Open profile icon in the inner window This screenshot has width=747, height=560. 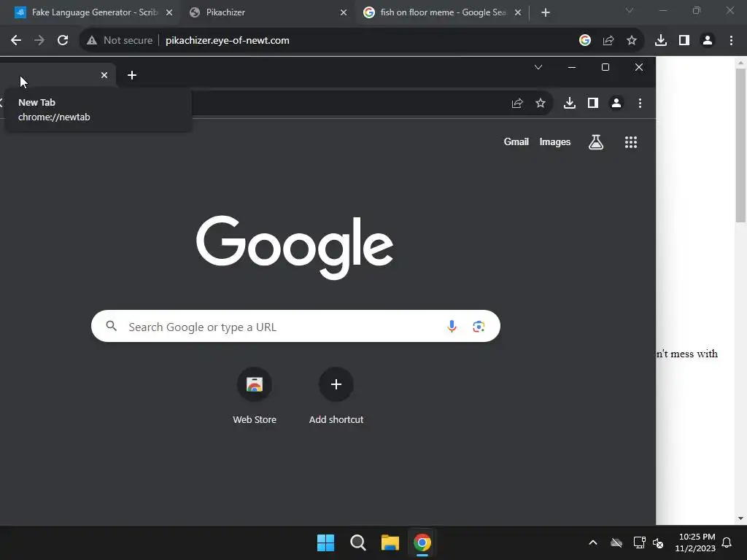[x=616, y=103]
